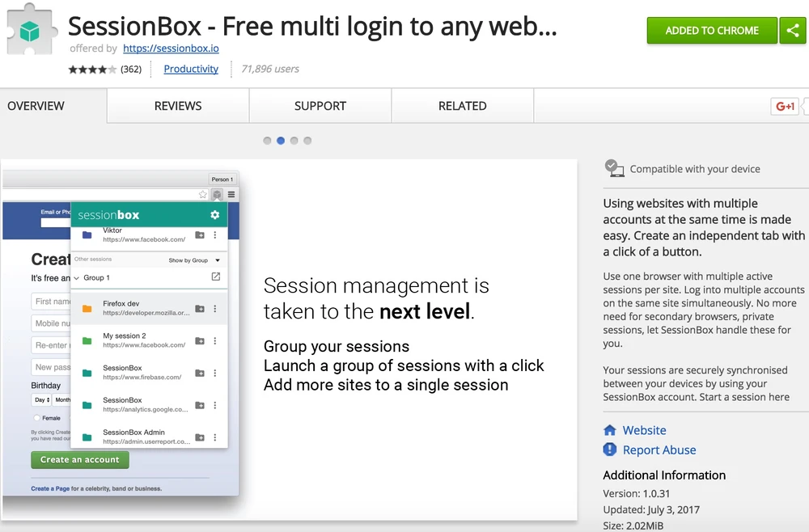Screen dimensions: 809x532
Task: Click the orange Firefox dev folder icon
Action: (x=87, y=309)
